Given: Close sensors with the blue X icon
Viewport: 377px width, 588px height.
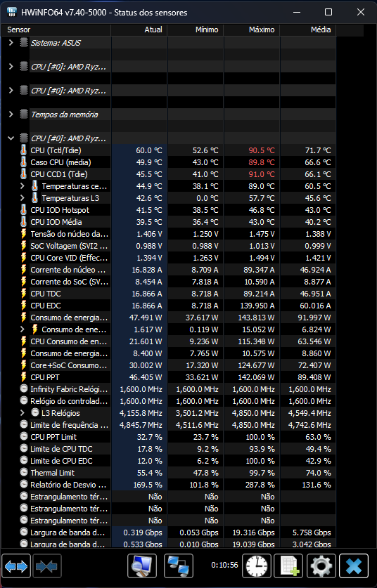Looking at the screenshot, I should coord(354,566).
